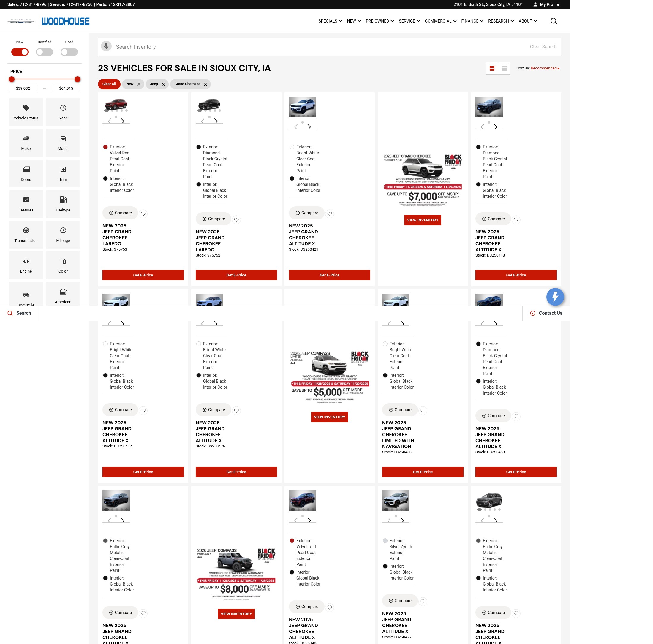Open the Year filter
Viewport: 653px width, 644px height.
pyautogui.click(x=63, y=112)
